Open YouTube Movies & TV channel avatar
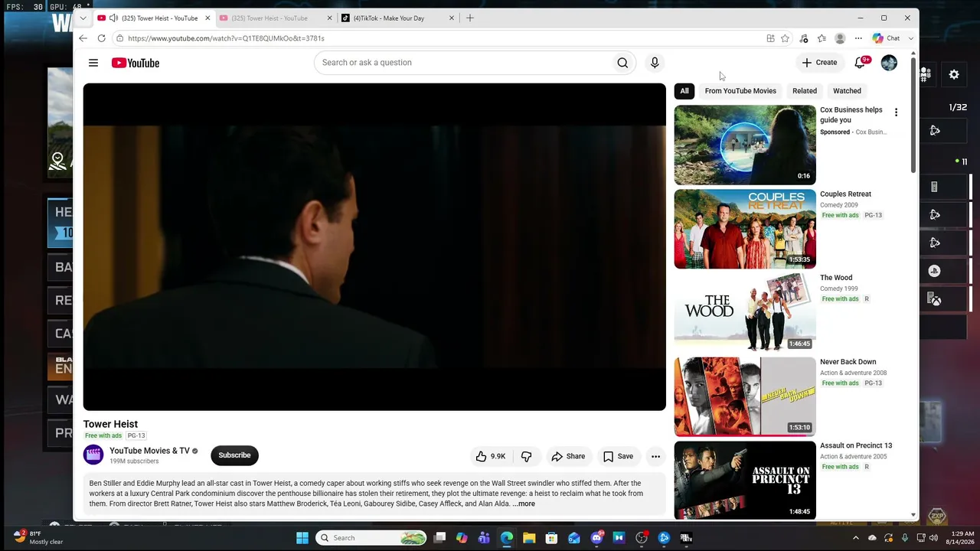Viewport: 980px width, 551px height. [x=93, y=455]
